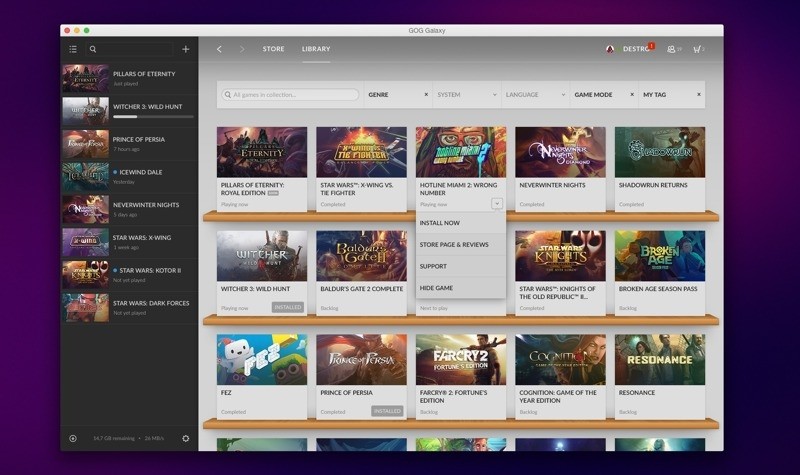
Task: Click the plus icon in sidebar header
Action: click(x=186, y=49)
